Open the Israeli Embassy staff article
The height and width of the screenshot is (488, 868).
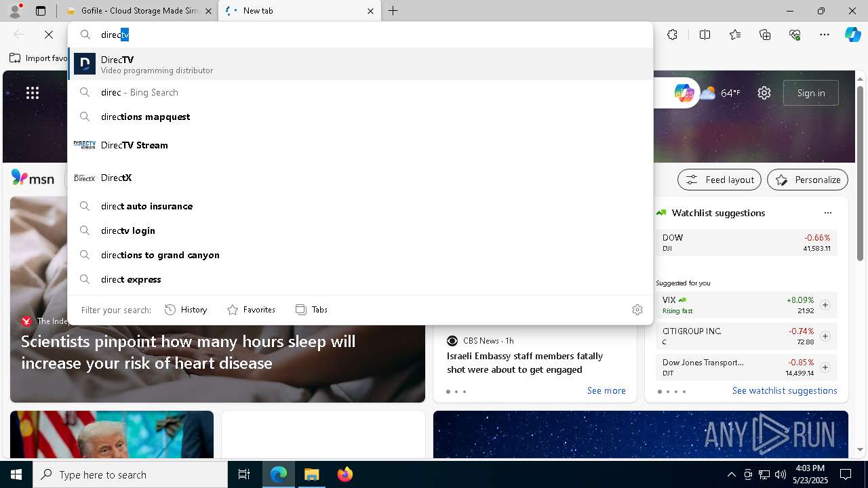pos(525,363)
